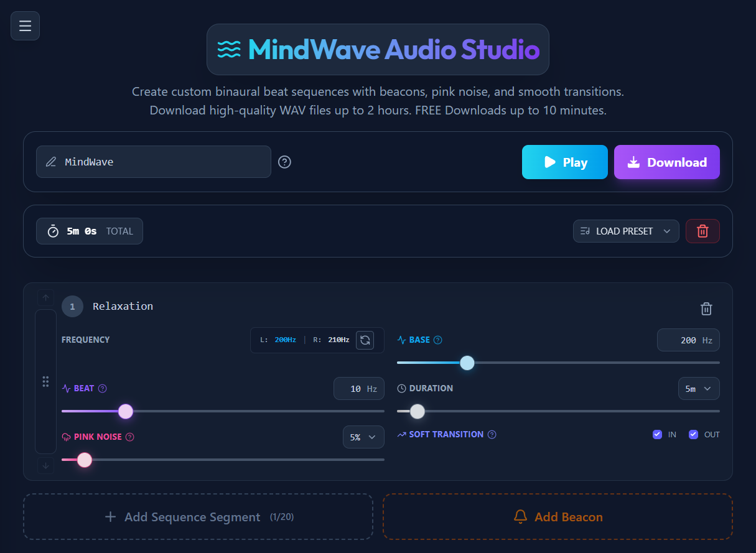This screenshot has height=553, width=756.
Task: Click the Download button
Action: [x=667, y=162]
